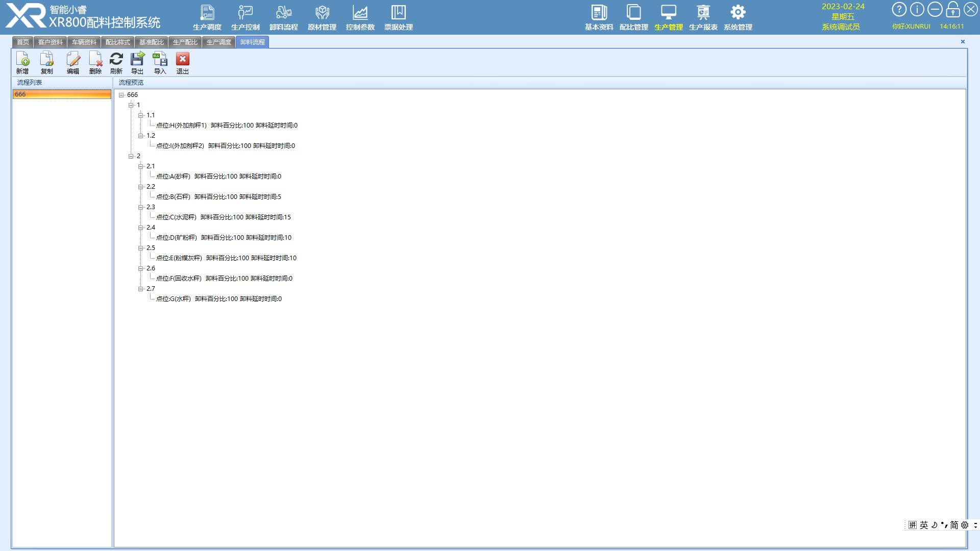
Task: Click 导出 export toolbar icon
Action: click(x=137, y=63)
